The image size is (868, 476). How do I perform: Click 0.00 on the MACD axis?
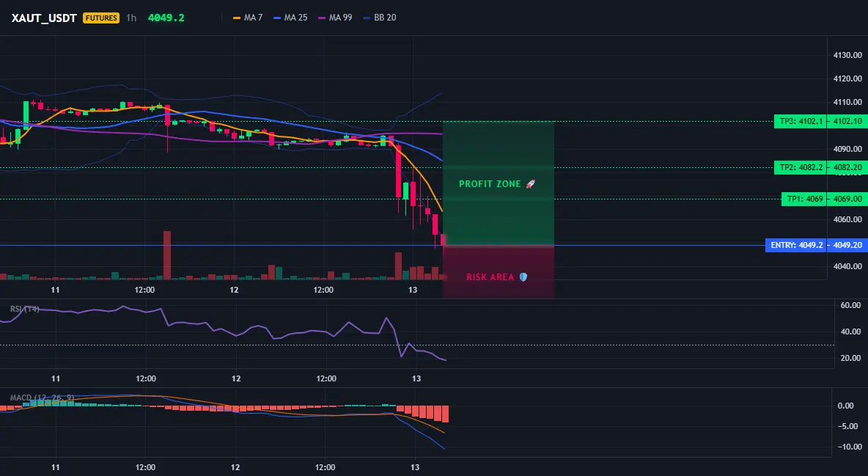tap(845, 406)
